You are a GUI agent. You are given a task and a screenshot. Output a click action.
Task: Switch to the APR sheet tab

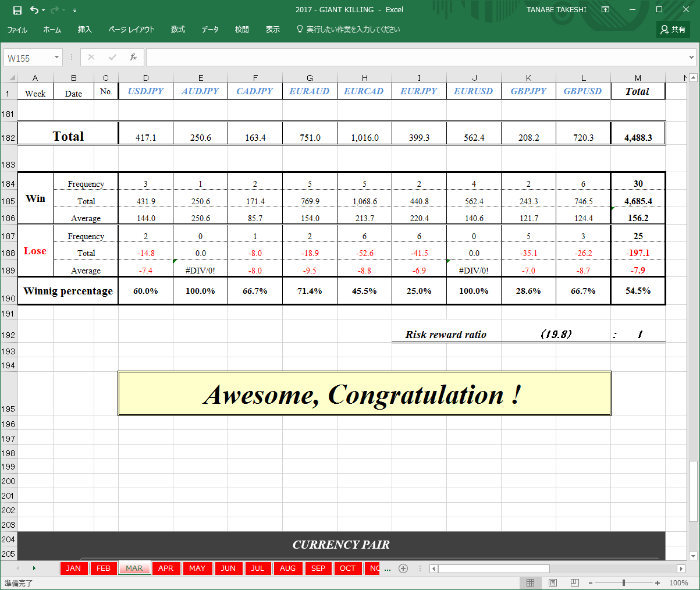tap(166, 568)
